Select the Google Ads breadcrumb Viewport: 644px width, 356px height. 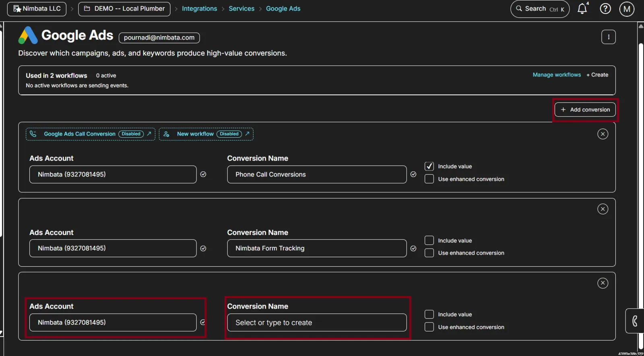pyautogui.click(x=283, y=8)
